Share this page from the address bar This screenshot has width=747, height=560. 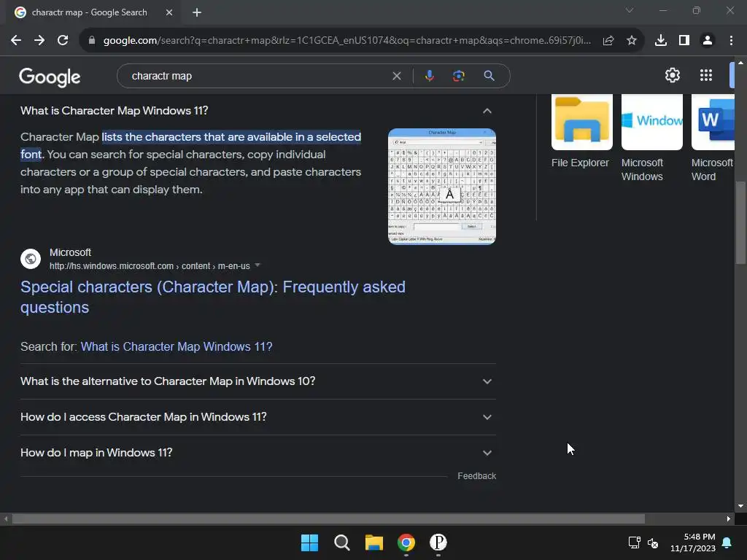pyautogui.click(x=608, y=41)
